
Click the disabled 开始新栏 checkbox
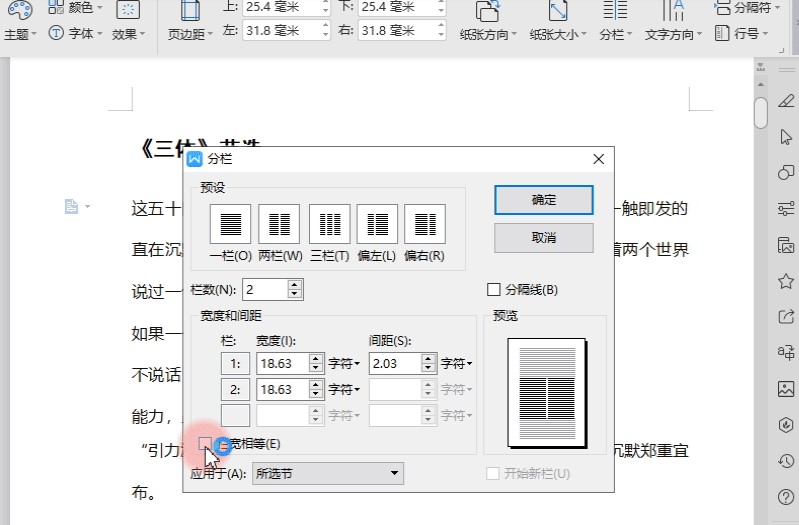click(x=492, y=474)
